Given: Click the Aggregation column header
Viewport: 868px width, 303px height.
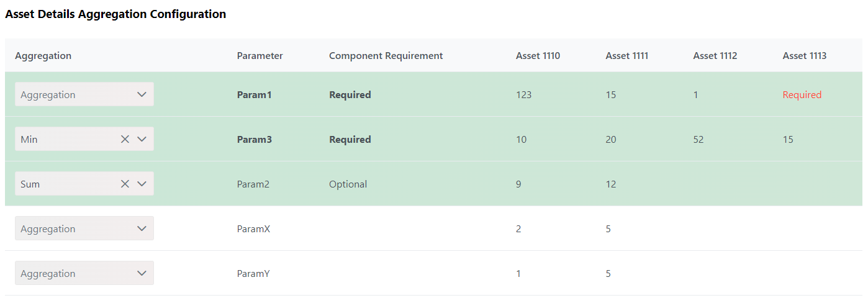Looking at the screenshot, I should 43,56.
